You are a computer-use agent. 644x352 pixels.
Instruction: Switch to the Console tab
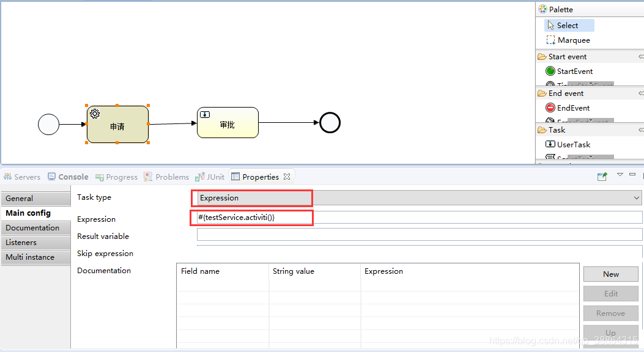(x=68, y=177)
